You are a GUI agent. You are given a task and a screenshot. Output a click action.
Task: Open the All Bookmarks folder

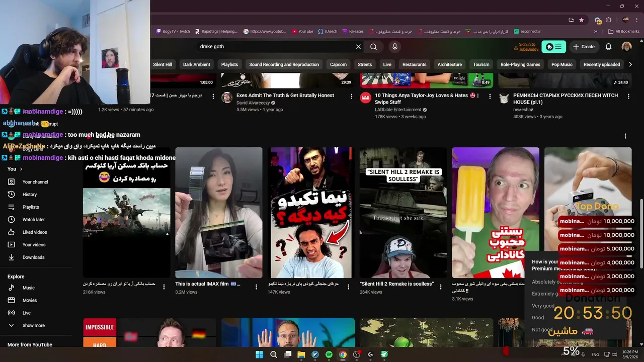pos(624,31)
